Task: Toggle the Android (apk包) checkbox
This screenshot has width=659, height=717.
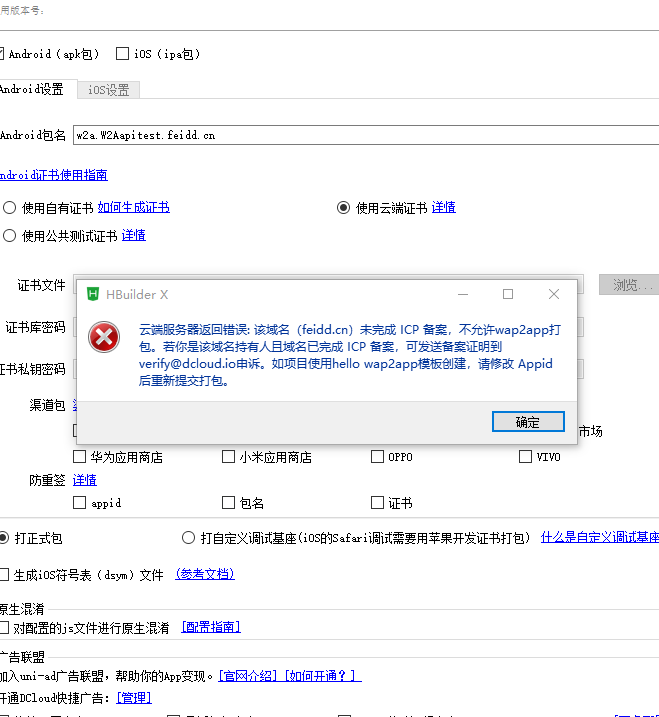Action: click(2, 54)
